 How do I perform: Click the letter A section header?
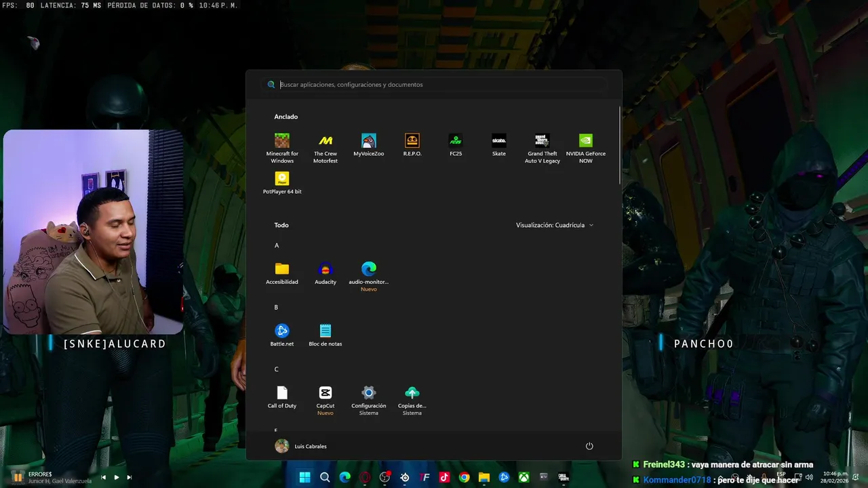tap(277, 245)
